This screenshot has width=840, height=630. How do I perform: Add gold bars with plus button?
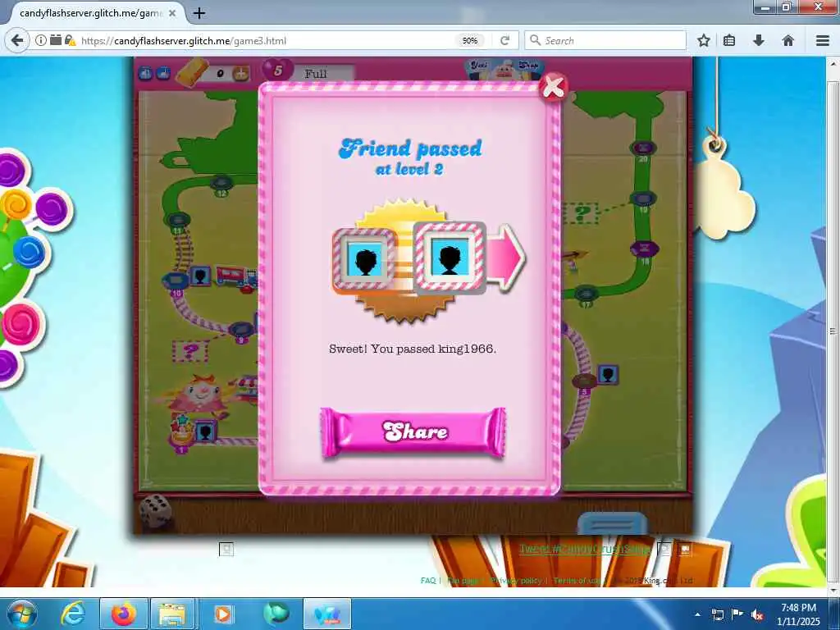pos(241,74)
